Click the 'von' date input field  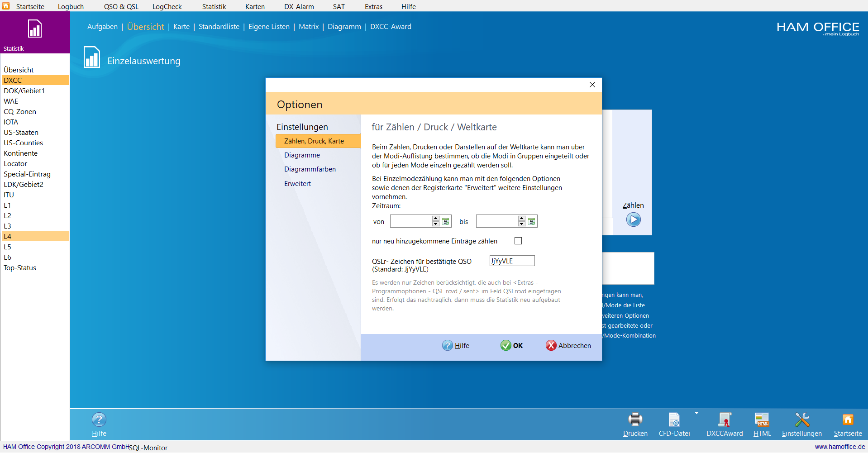pos(411,221)
